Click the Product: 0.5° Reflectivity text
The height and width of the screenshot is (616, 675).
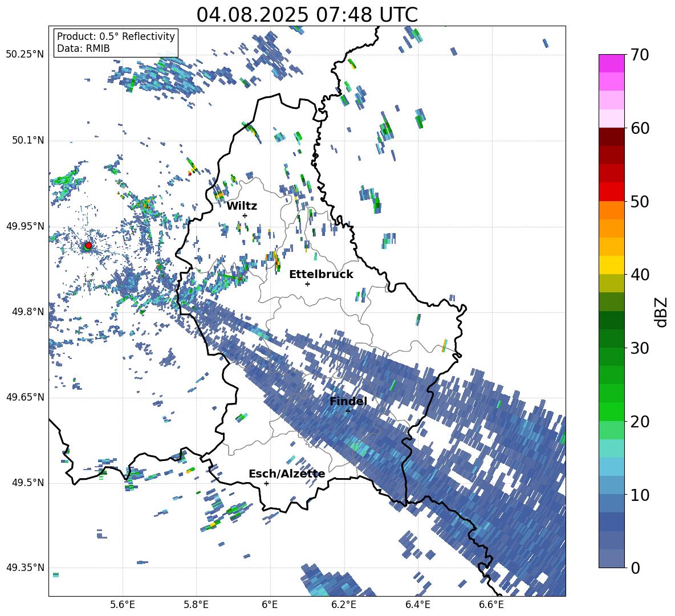[116, 36]
